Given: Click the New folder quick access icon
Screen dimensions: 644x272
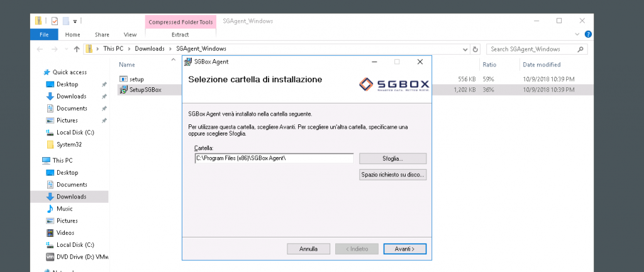Looking at the screenshot, I should (x=65, y=21).
